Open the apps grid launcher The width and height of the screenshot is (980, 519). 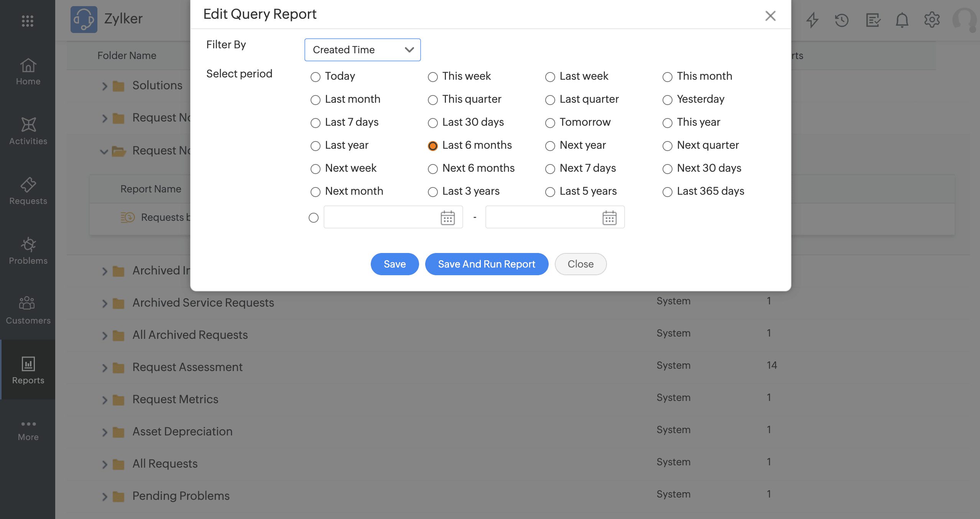click(28, 21)
